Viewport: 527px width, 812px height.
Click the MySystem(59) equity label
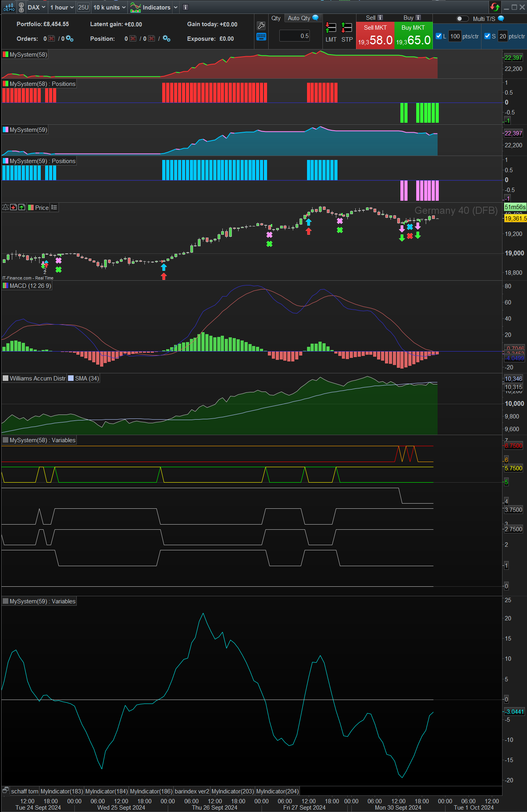point(28,130)
